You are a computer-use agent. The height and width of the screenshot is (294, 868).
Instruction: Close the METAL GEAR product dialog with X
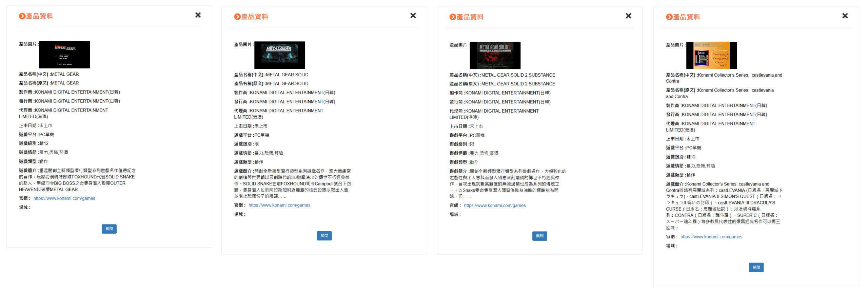coord(198,15)
